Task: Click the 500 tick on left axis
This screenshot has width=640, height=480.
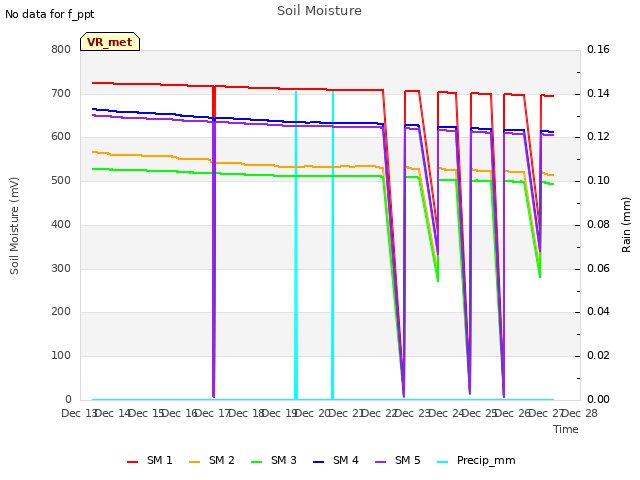Action: [61, 180]
